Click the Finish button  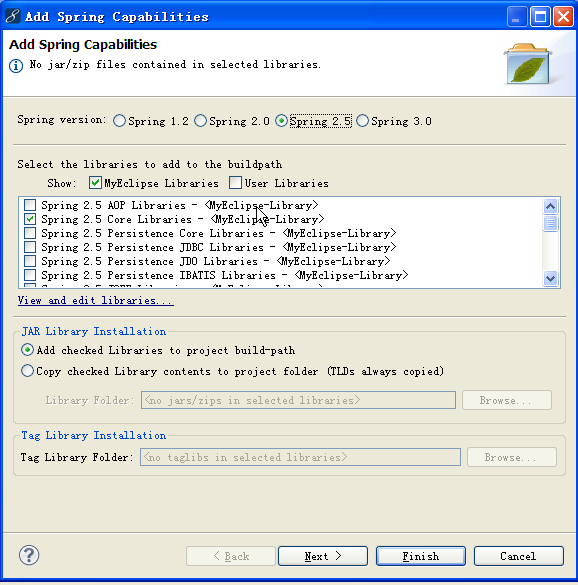[421, 556]
